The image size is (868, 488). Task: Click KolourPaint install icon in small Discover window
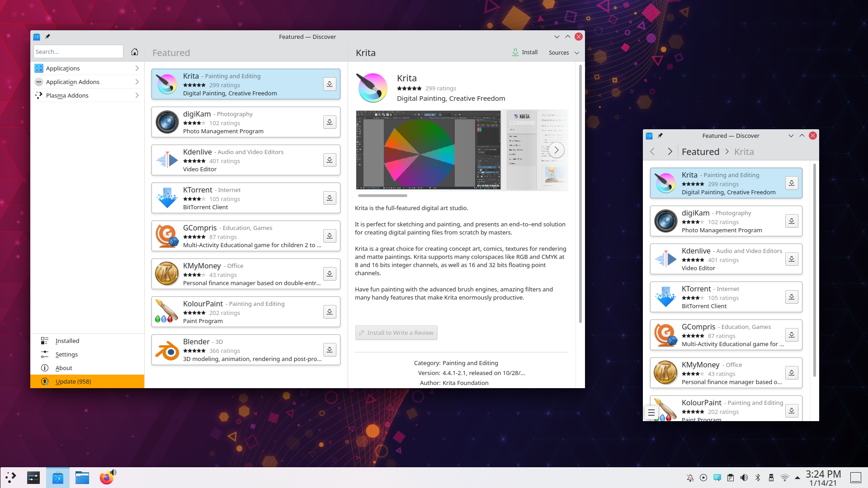click(792, 411)
